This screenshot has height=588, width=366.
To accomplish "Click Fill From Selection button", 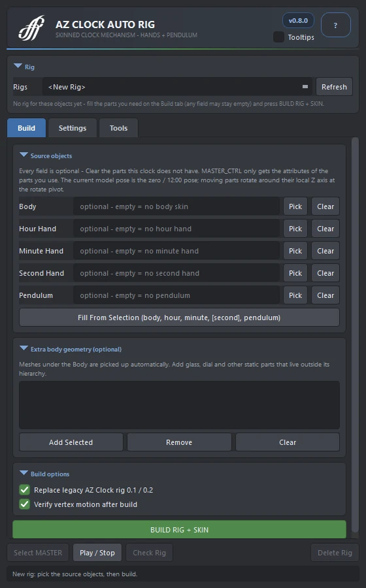I will (179, 318).
